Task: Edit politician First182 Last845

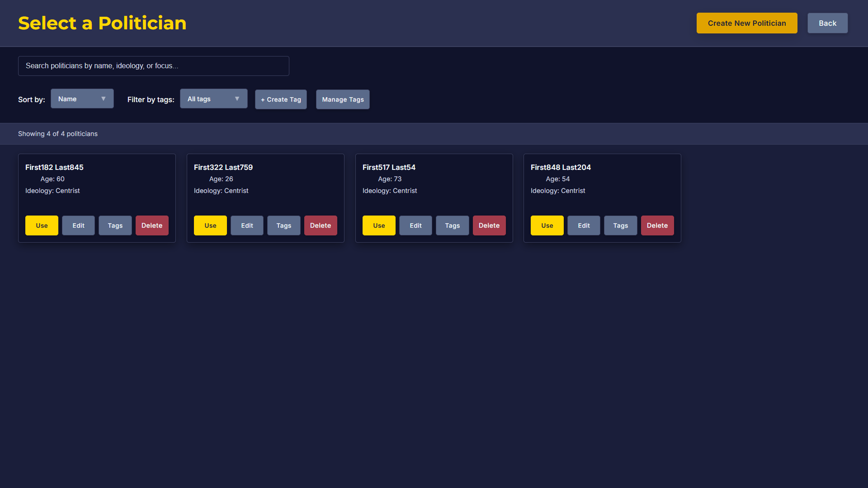Action: click(x=78, y=225)
